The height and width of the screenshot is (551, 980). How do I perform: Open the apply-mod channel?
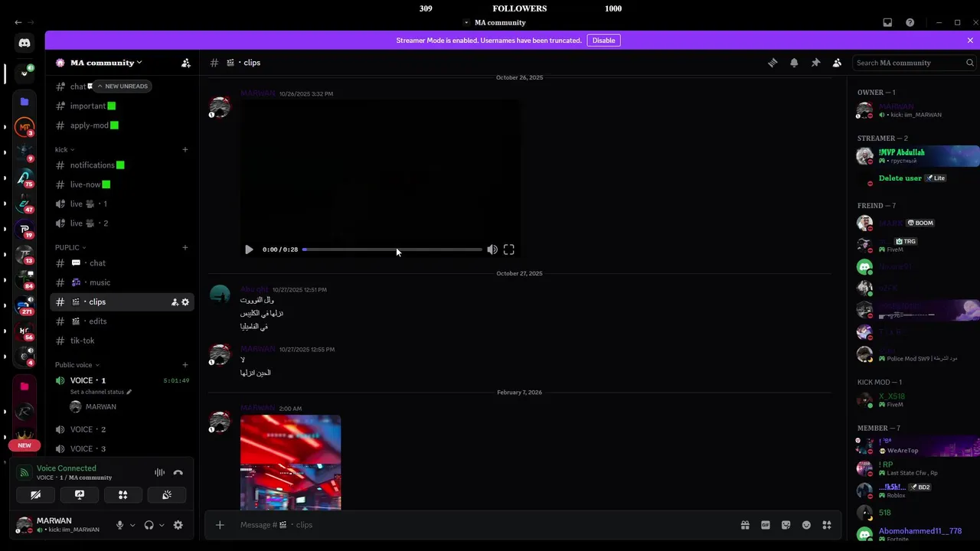pyautogui.click(x=122, y=126)
